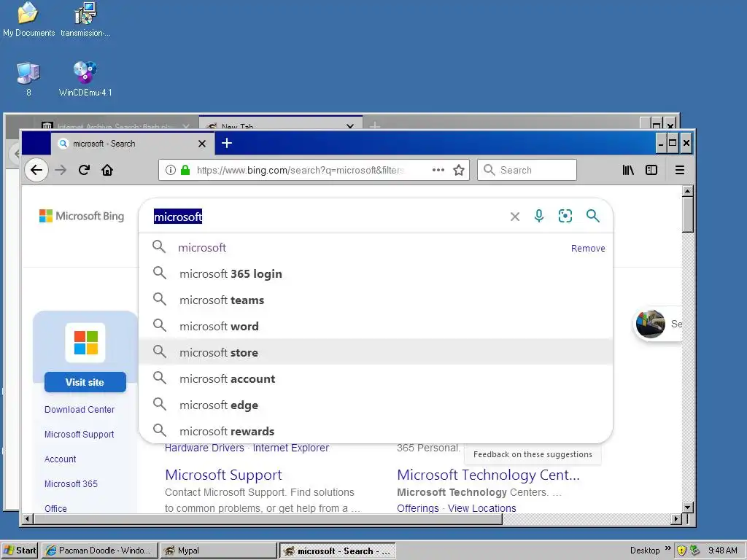This screenshot has width=747, height=560.
Task: Select the '8' computer desktop icon
Action: (x=28, y=79)
